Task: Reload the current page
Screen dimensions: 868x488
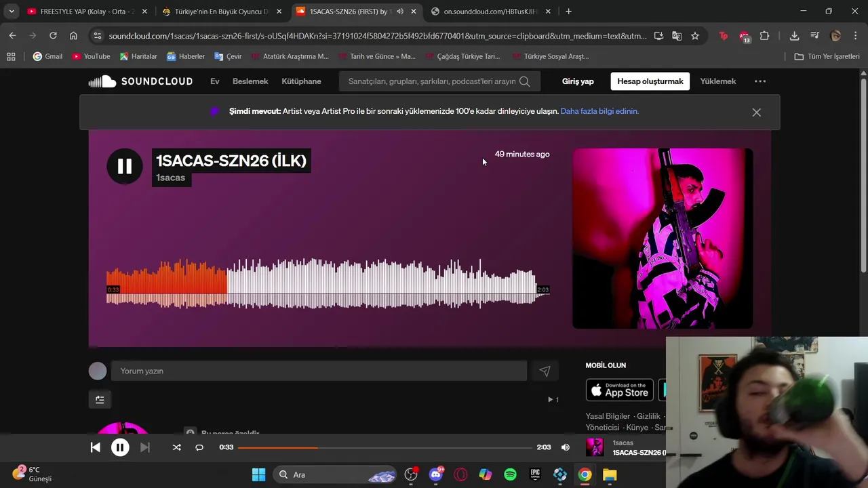Action: (x=53, y=36)
